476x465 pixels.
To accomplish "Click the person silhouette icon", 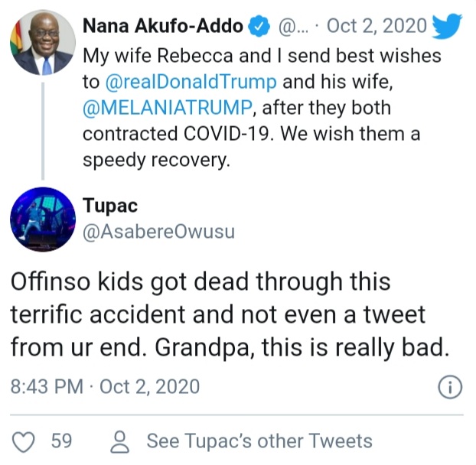I will click(x=120, y=441).
